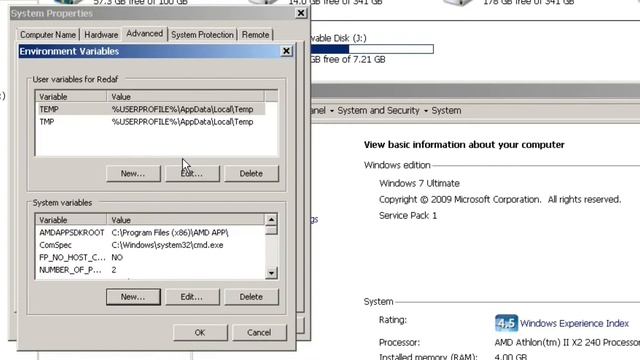640x360 pixels.
Task: Click Delete button under system variables
Action: coord(251,297)
